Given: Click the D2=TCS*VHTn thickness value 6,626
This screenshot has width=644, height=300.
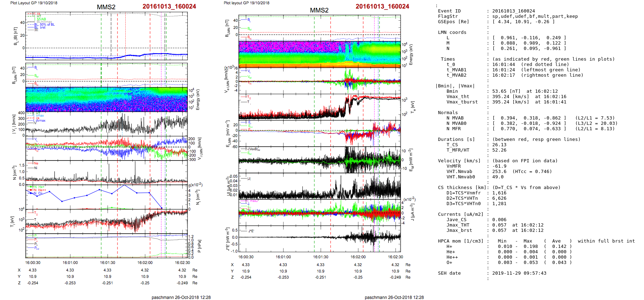Looking at the screenshot, I should coord(499,198).
